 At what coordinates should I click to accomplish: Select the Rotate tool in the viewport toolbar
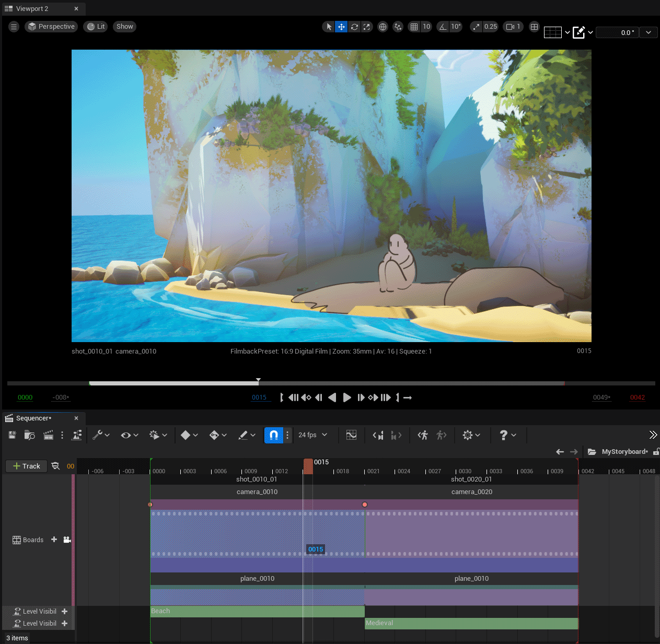click(354, 26)
